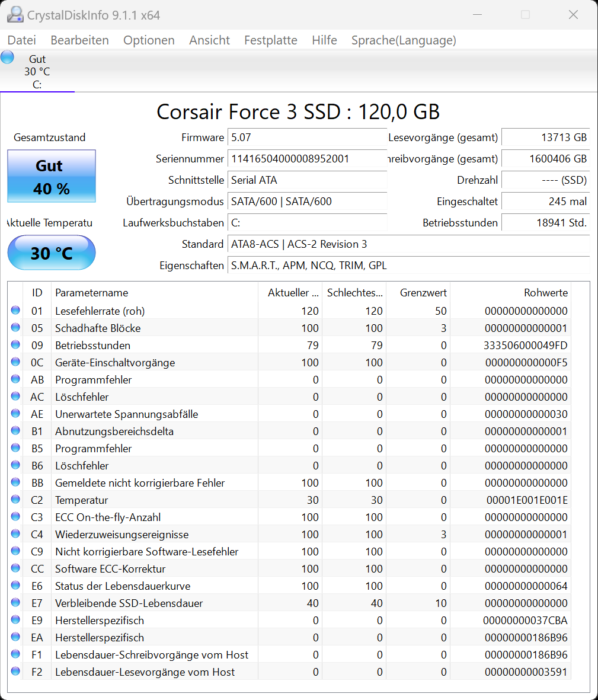Click the Eingeschaltet value 245 mal
This screenshot has width=598, height=700.
click(545, 202)
